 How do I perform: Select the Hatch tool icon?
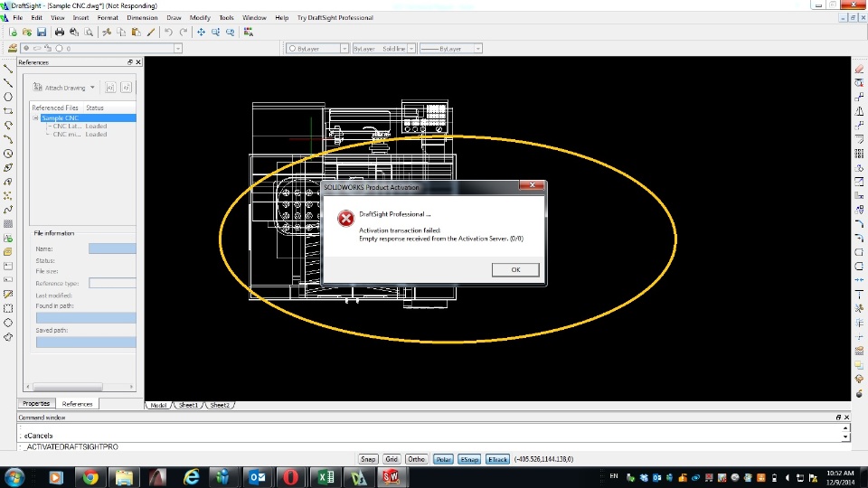[8, 223]
